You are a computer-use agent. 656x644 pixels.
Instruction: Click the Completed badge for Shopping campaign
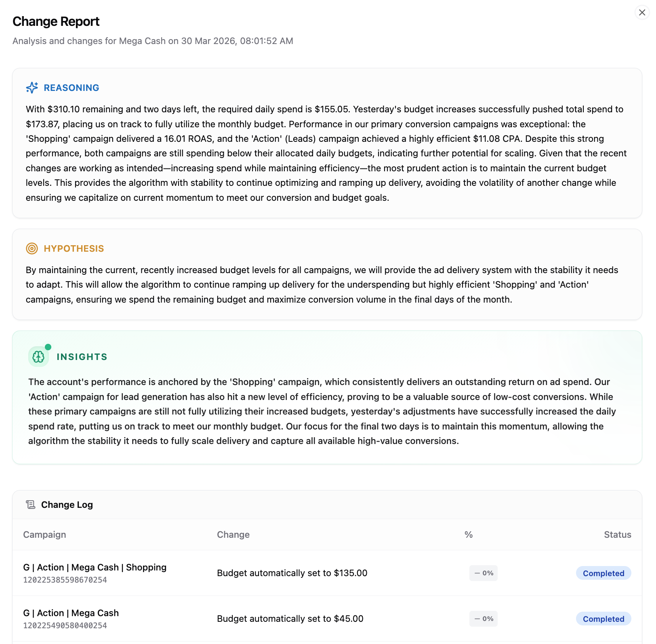click(603, 573)
